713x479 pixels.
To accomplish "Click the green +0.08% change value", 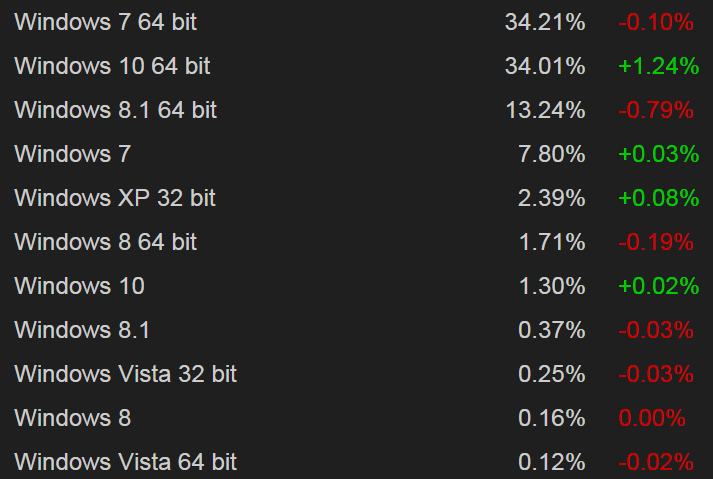I will [x=657, y=198].
